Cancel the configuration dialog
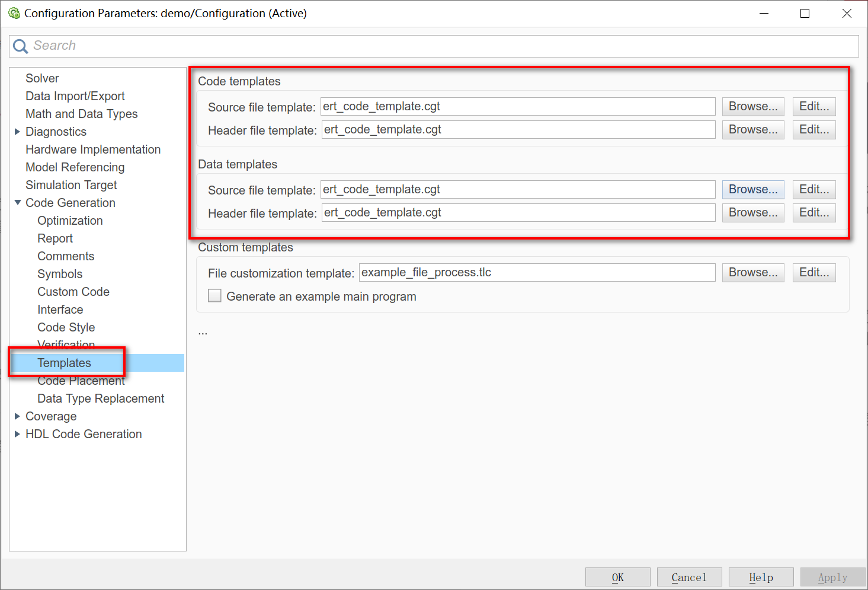868x590 pixels. coord(689,576)
